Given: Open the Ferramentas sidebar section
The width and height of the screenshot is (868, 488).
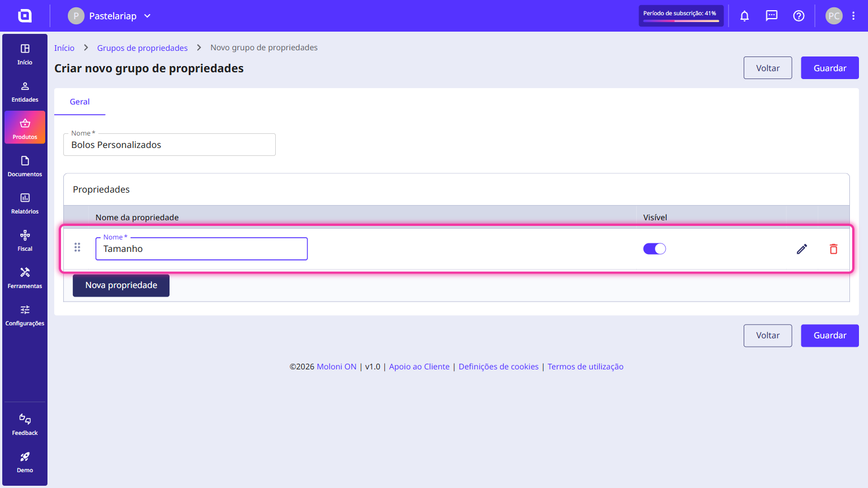Looking at the screenshot, I should (x=25, y=278).
